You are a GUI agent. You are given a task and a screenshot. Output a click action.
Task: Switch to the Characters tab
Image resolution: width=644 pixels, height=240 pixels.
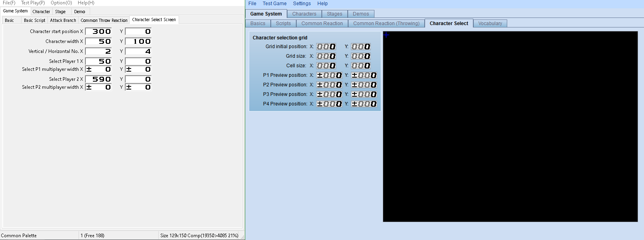tap(304, 14)
